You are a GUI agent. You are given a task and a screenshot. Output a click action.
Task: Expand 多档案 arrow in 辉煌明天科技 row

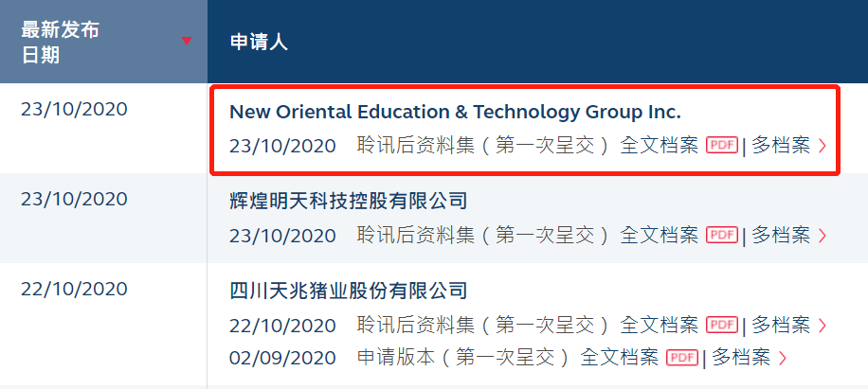(x=823, y=236)
